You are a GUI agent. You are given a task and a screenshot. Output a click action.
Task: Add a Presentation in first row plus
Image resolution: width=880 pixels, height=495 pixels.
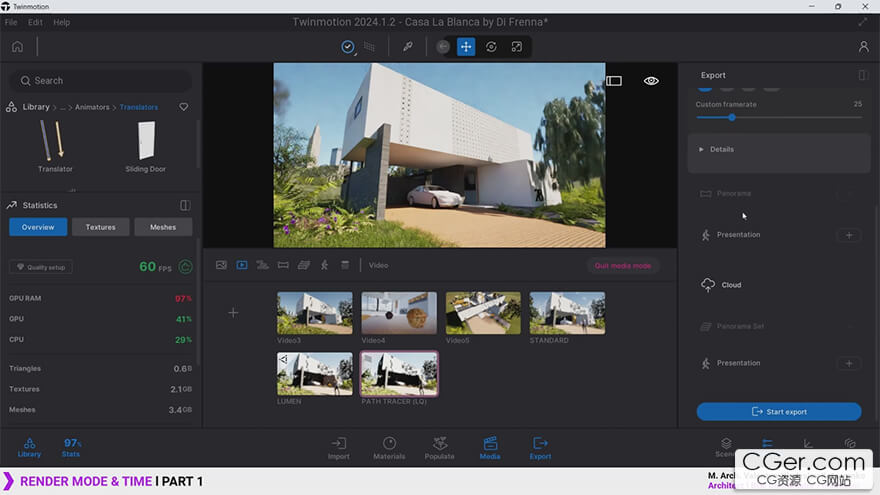pos(849,235)
